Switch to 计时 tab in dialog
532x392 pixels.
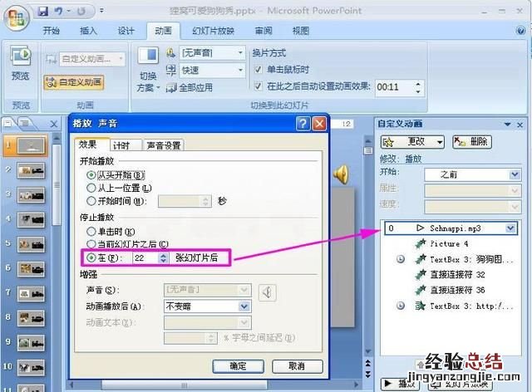[126, 145]
